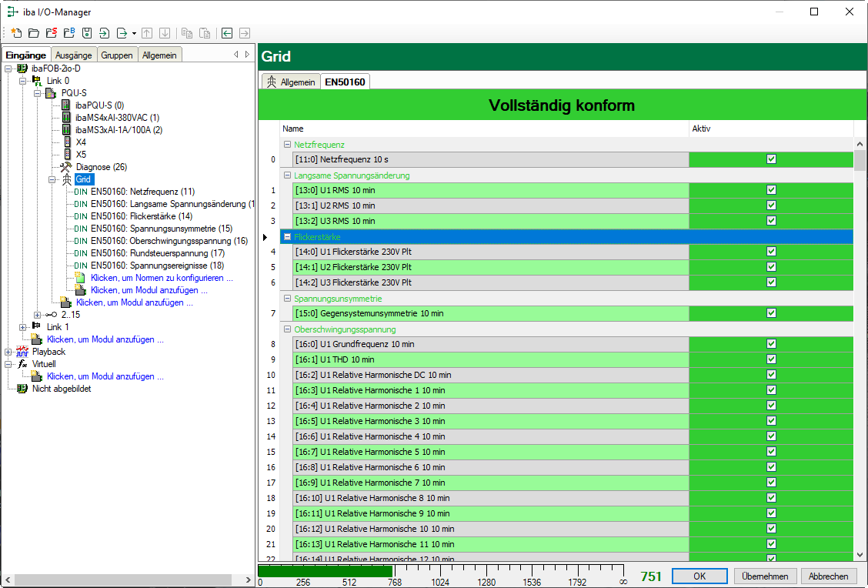Select the Diagnose (26) tools icon
Image resolution: width=868 pixels, height=588 pixels.
click(66, 167)
